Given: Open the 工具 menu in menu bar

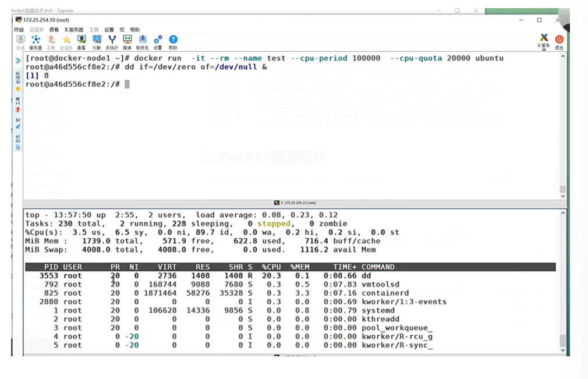Looking at the screenshot, I should click(94, 30).
